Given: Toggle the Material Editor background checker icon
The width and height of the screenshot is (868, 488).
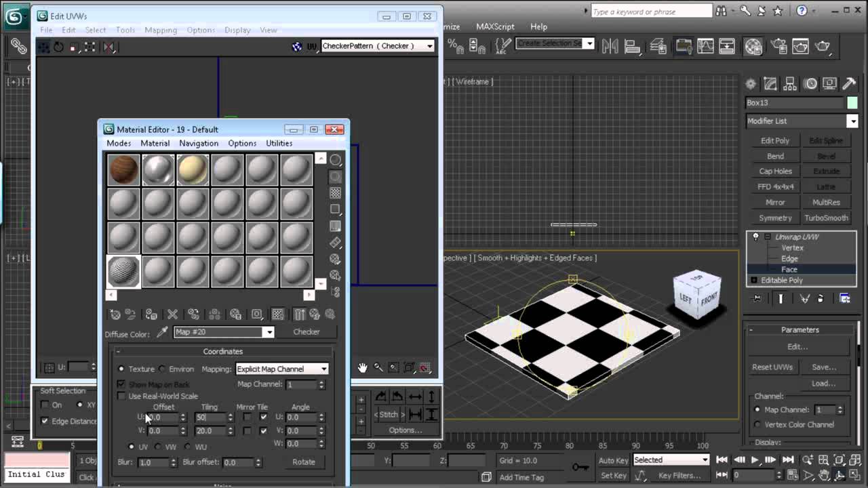Looking at the screenshot, I should 335,193.
